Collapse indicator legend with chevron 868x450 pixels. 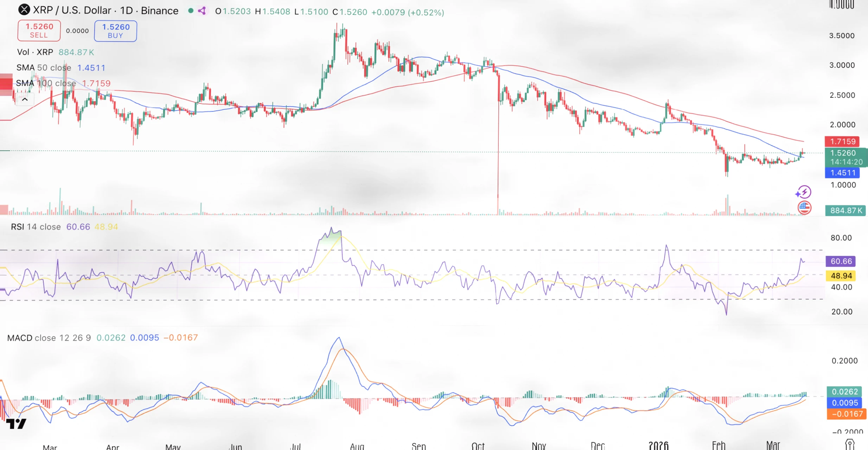coord(25,100)
